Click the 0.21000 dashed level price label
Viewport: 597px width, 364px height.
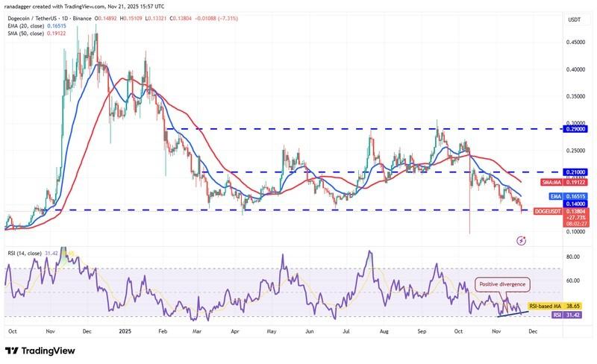(574, 172)
